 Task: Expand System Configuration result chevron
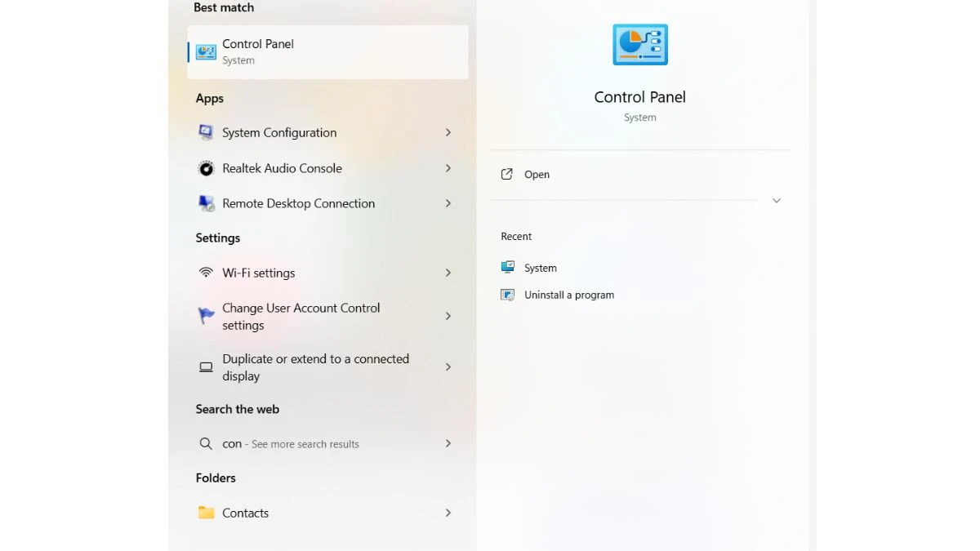pyautogui.click(x=448, y=132)
